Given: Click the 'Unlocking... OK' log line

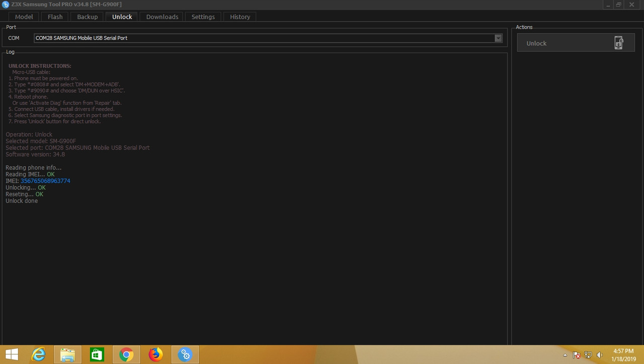Looking at the screenshot, I should click(26, 187).
